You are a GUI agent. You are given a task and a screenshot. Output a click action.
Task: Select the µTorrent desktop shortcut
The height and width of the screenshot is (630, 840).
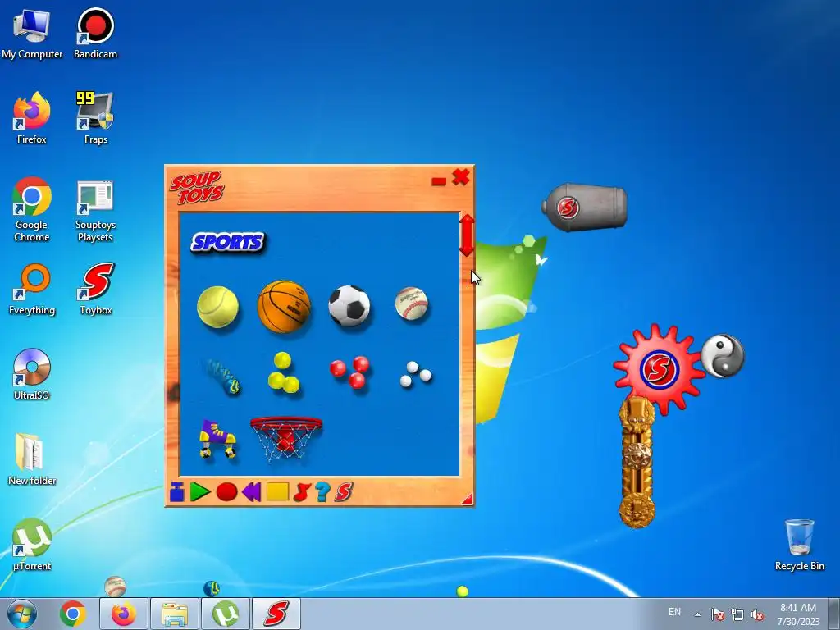[32, 545]
